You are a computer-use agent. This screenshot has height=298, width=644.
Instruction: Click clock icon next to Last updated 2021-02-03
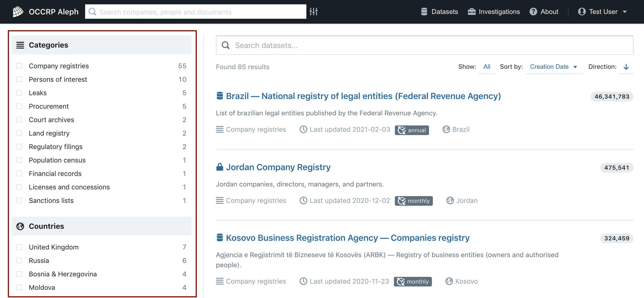click(x=303, y=129)
